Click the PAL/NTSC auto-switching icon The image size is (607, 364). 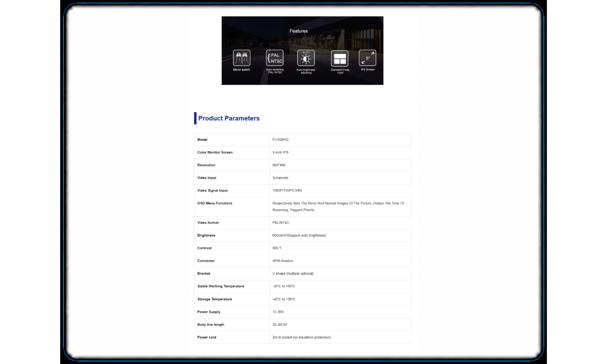pos(275,58)
